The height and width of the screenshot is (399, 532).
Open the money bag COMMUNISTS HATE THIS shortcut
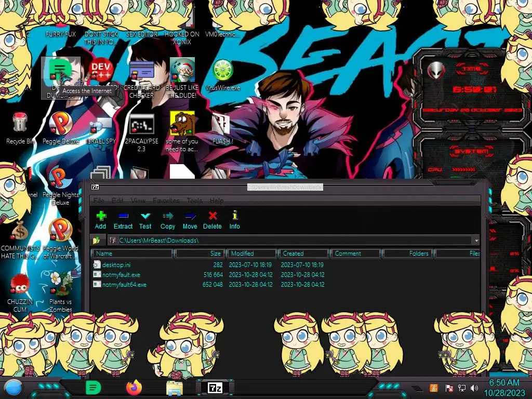(20, 240)
